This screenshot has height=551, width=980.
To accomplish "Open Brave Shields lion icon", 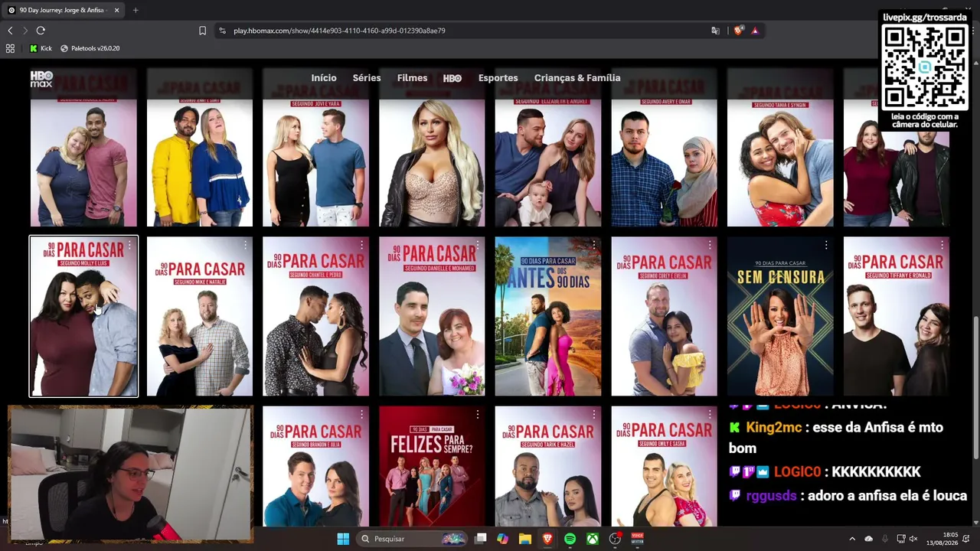I will point(738,31).
